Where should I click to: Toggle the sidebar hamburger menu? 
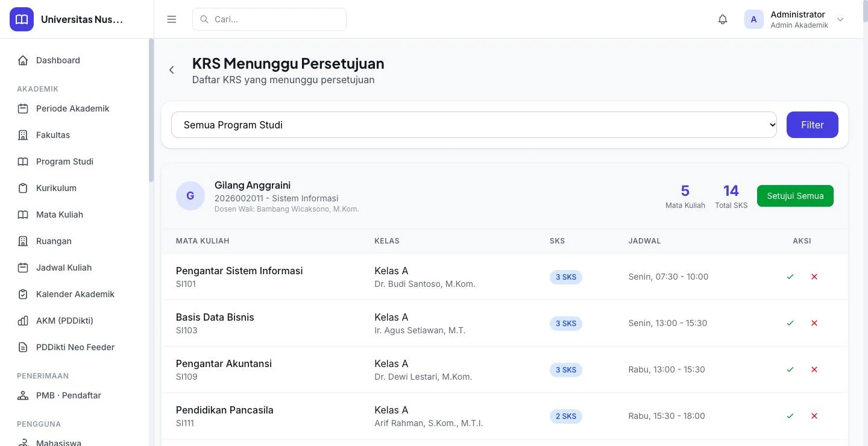tap(172, 19)
